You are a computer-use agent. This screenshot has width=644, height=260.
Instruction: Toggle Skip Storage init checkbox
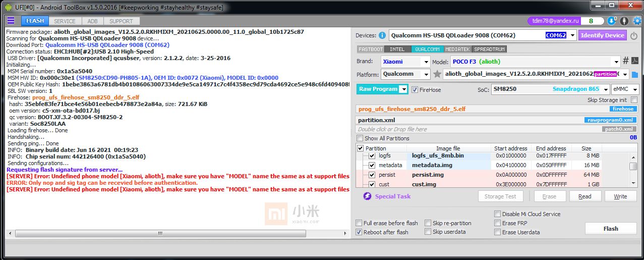pos(634,100)
